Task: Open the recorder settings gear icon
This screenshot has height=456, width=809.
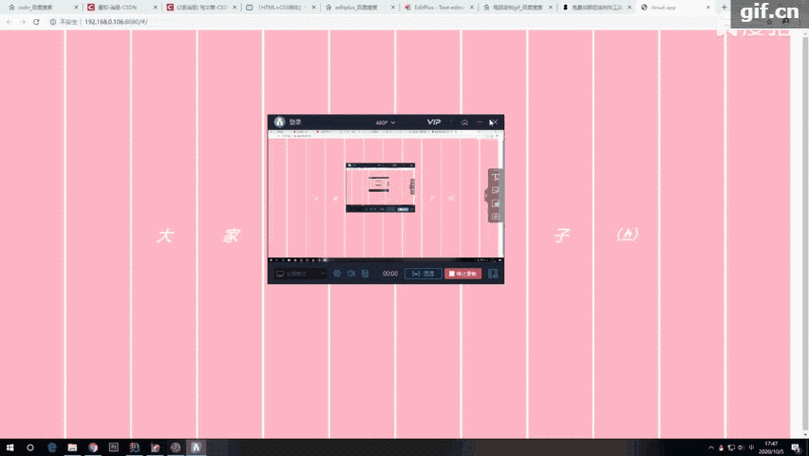Action: tap(337, 273)
